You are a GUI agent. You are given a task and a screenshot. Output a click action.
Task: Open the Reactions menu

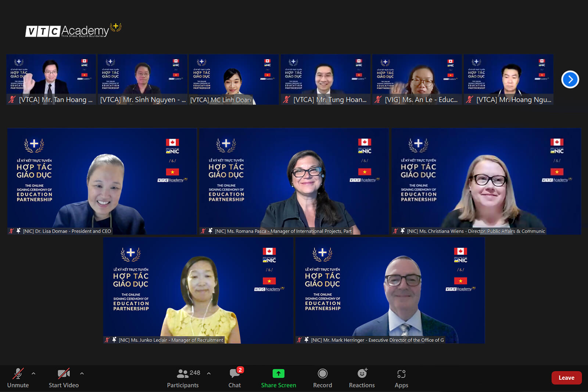tap(362, 378)
